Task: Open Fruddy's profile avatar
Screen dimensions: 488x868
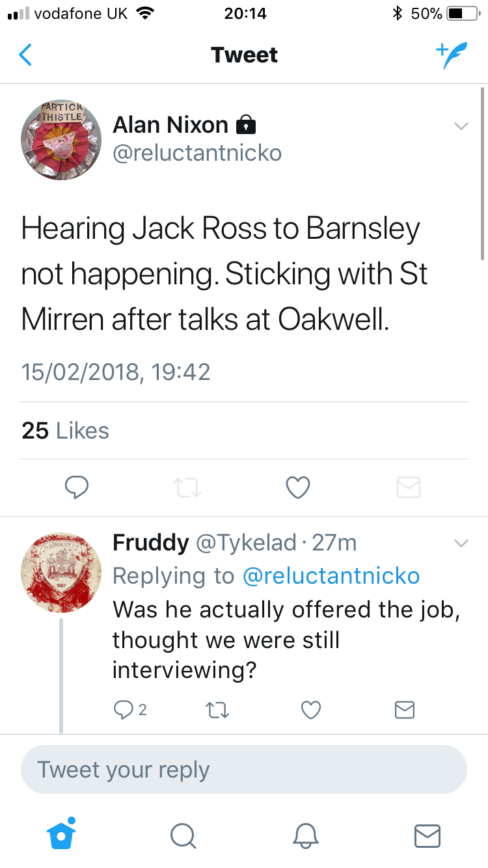Action: pyautogui.click(x=62, y=573)
